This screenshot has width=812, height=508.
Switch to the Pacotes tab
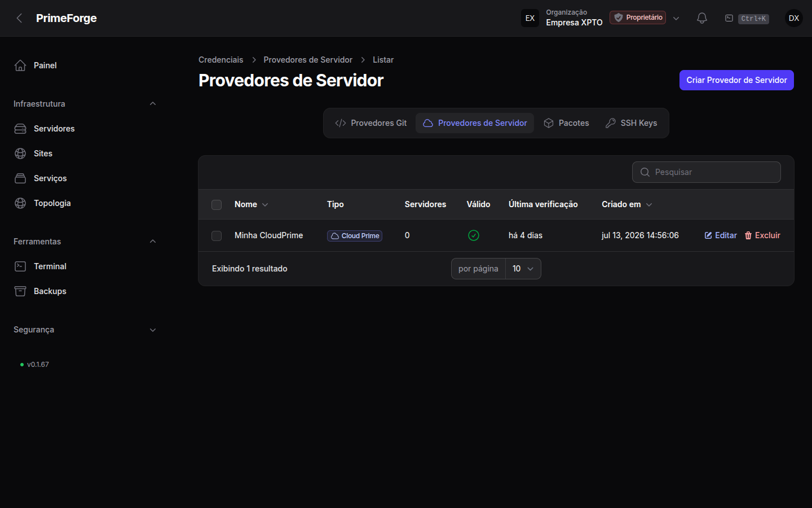(566, 123)
